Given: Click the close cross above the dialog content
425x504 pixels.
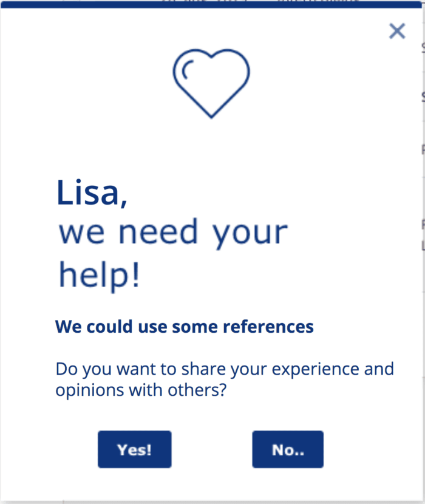Looking at the screenshot, I should tap(397, 31).
